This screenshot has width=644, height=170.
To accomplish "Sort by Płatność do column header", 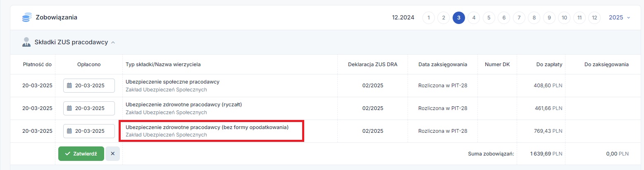I will click(37, 65).
